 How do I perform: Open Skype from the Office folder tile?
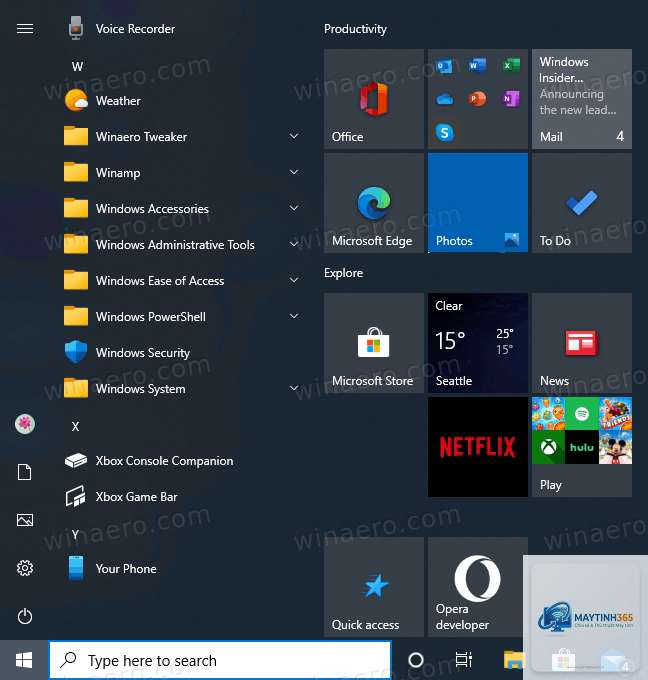(x=445, y=133)
